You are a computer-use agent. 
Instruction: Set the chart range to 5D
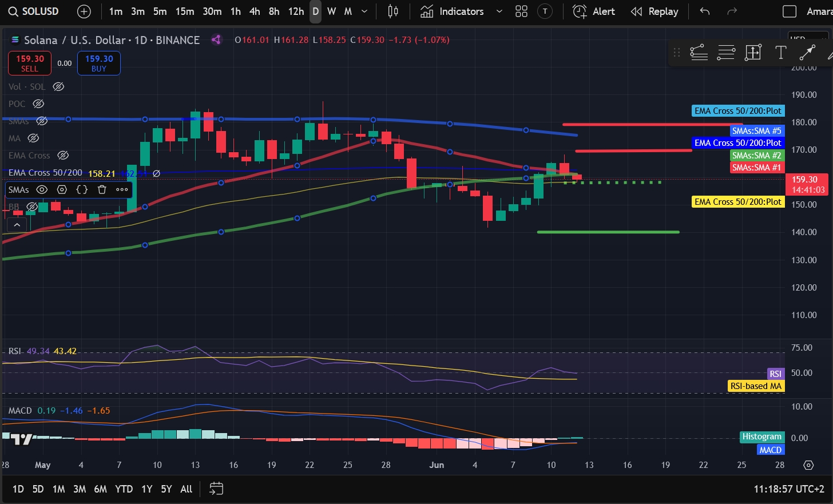pos(38,489)
